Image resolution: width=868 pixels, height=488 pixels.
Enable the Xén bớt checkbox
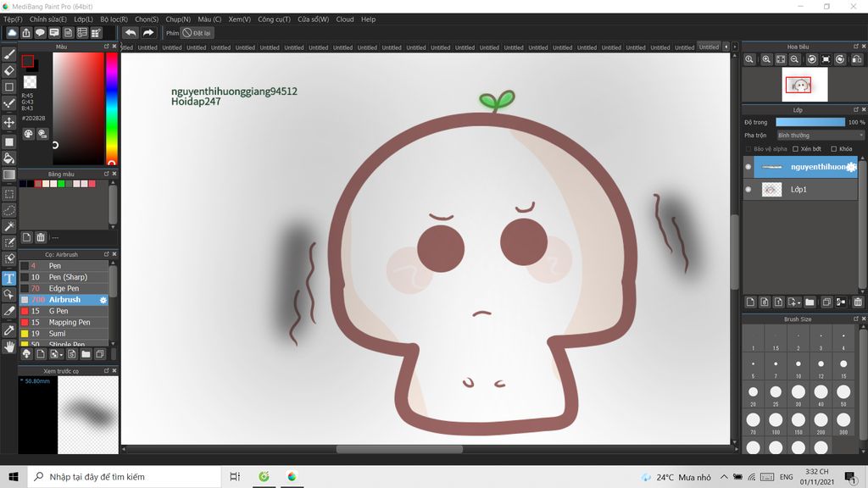[x=795, y=149]
